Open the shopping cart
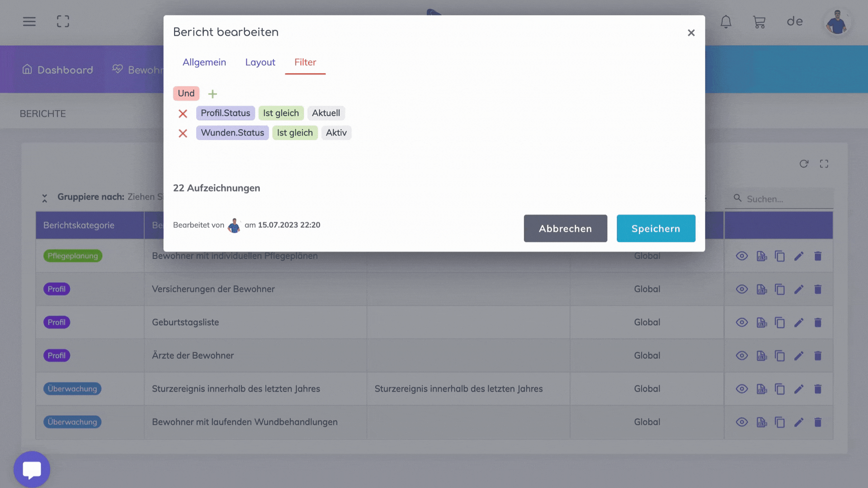The width and height of the screenshot is (868, 488). point(759,22)
